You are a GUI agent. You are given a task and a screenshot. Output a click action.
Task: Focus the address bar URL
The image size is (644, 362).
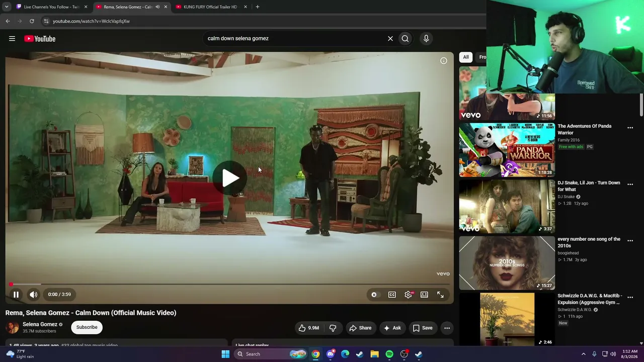click(x=91, y=21)
